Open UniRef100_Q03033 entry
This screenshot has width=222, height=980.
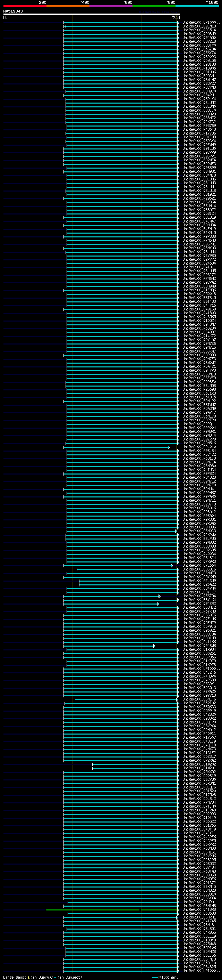point(199,546)
